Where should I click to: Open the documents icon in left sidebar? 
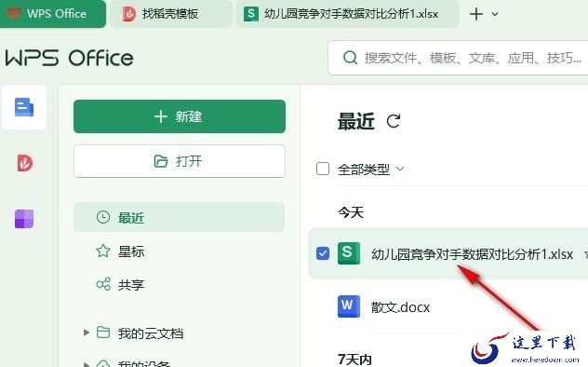[24, 107]
